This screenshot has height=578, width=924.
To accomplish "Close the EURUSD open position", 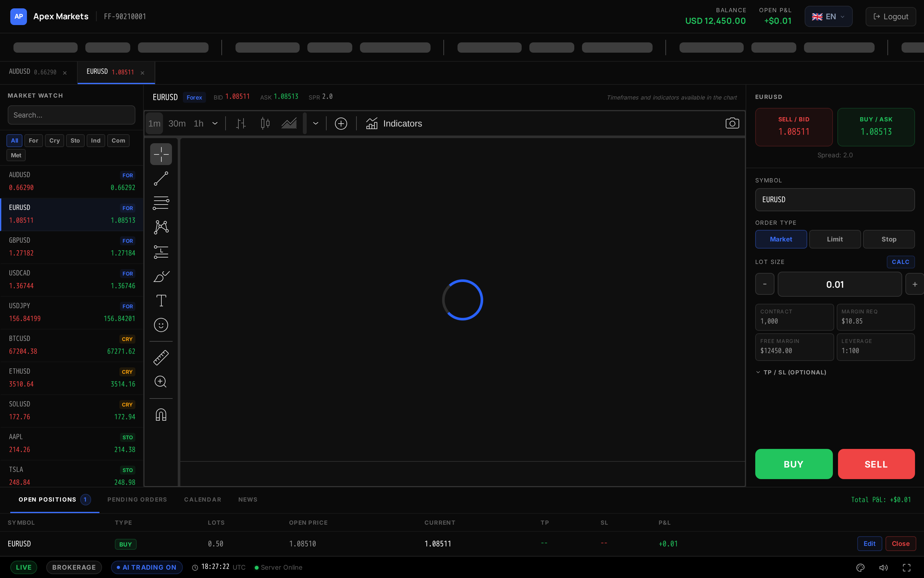I will [x=900, y=544].
